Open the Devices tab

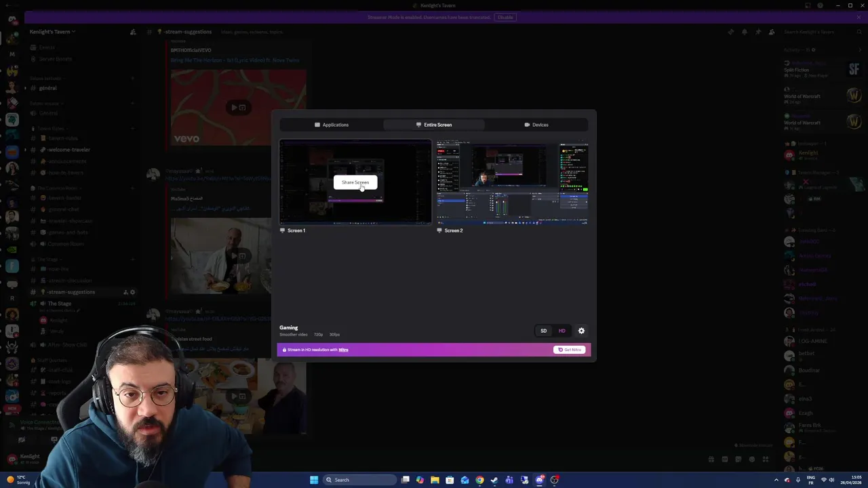click(x=536, y=125)
